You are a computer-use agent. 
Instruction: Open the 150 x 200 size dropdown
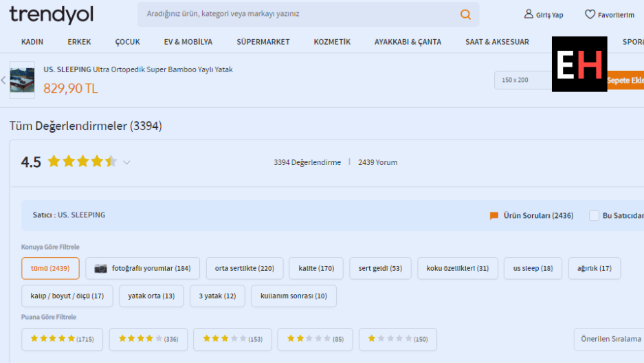pos(523,80)
